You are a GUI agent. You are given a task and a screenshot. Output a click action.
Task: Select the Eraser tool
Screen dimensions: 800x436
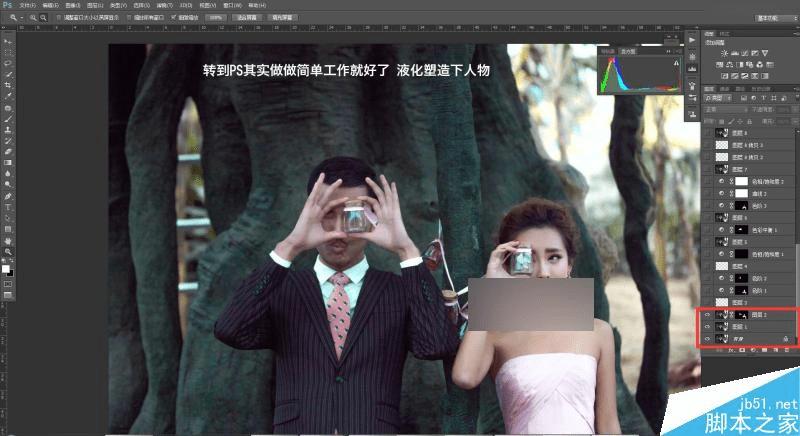(x=8, y=151)
